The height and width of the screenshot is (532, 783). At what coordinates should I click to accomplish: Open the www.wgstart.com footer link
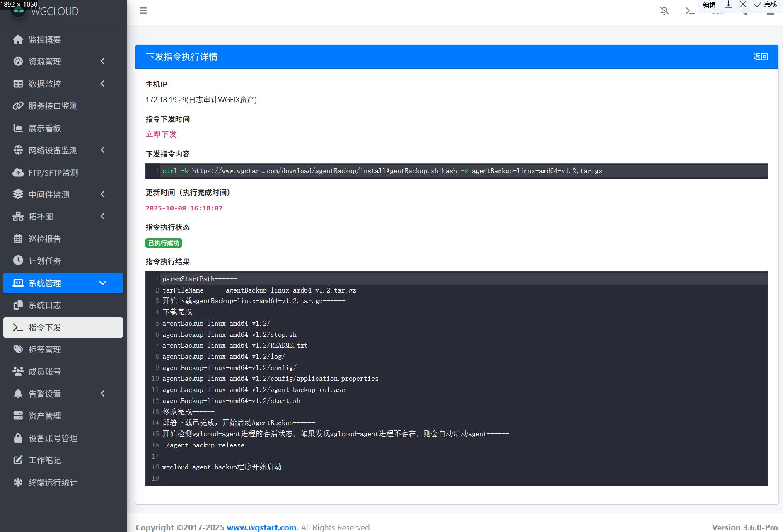262,527
